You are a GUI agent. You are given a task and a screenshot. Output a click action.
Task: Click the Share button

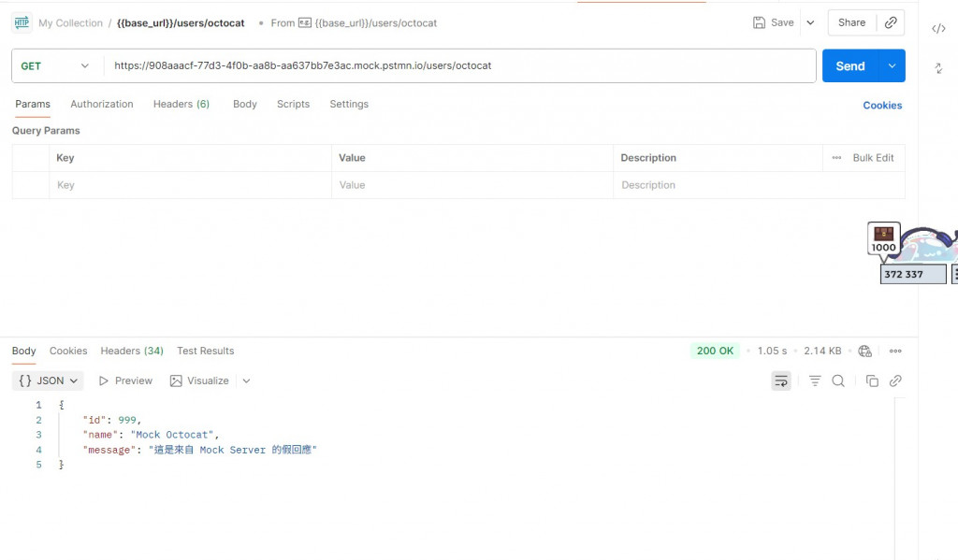click(851, 22)
